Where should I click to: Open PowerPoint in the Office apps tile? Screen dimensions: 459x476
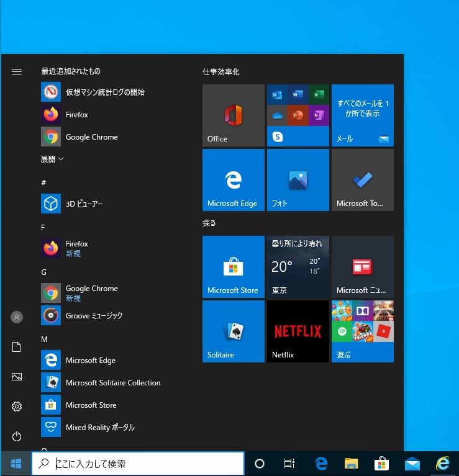(298, 115)
